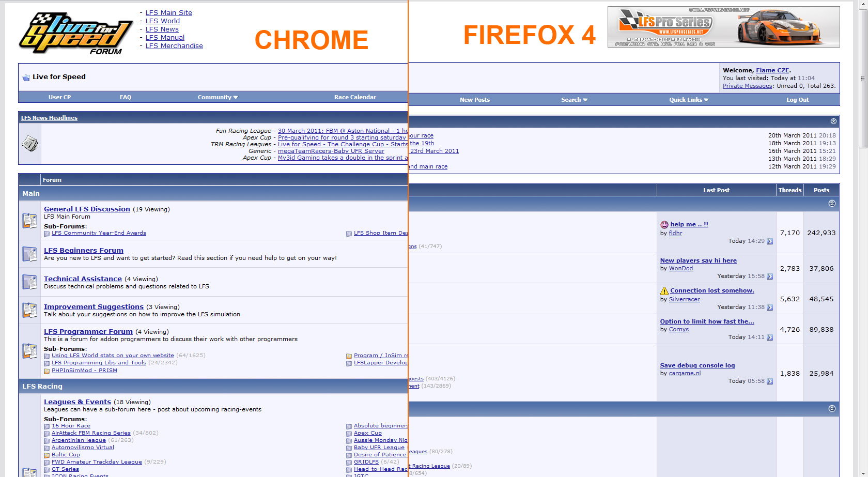Screen dimensions: 868x477
Task: Go to LFS Merchandise
Action: coord(174,46)
